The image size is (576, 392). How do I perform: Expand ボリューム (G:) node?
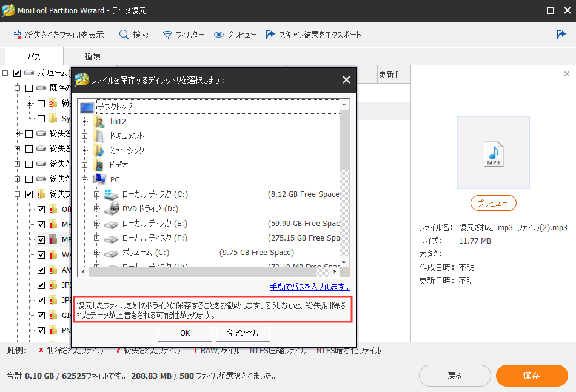pos(96,252)
